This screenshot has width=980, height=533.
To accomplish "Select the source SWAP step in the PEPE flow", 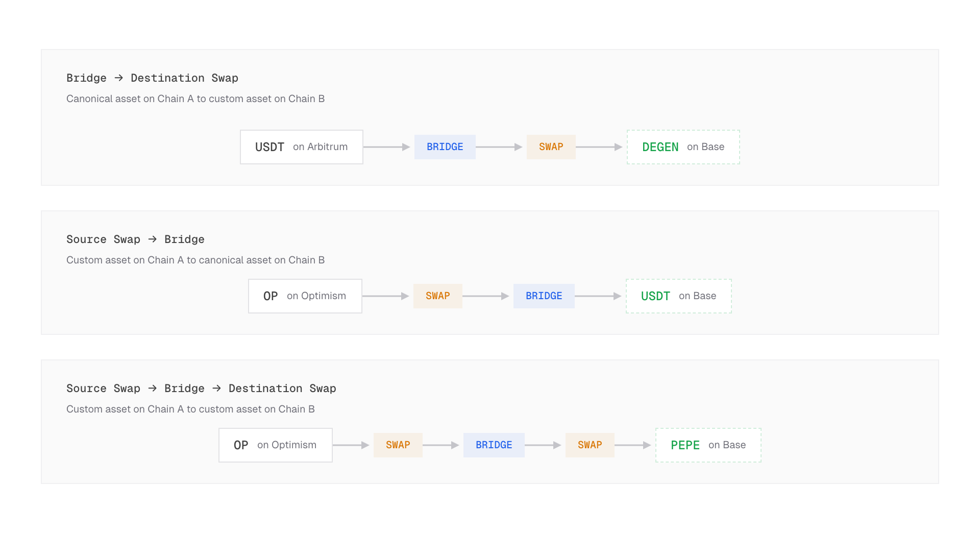I will pos(398,445).
